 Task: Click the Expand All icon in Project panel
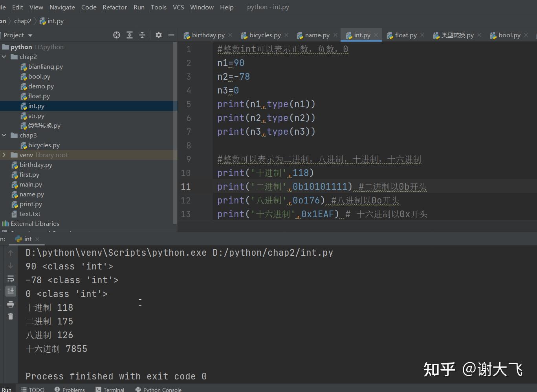click(130, 35)
